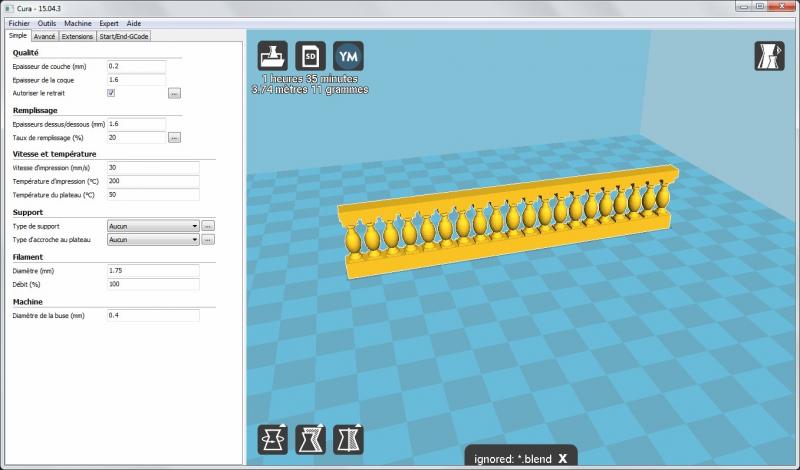Click the Epaisseur de couche input field
Viewport: 800px width, 470px height.
136,65
